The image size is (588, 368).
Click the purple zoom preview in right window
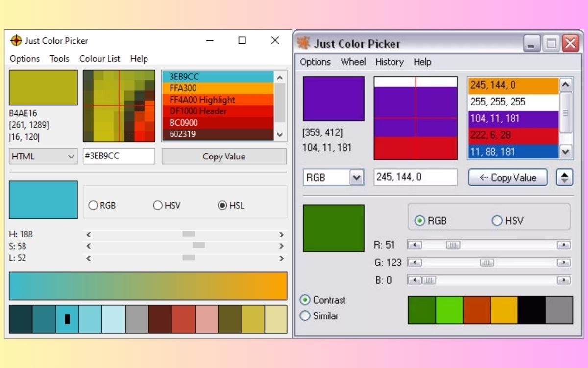tap(416, 118)
